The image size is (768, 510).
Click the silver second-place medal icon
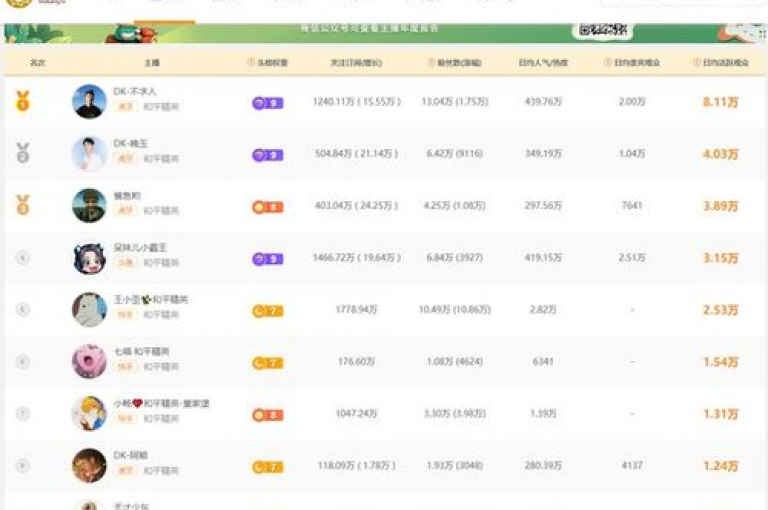click(x=23, y=153)
